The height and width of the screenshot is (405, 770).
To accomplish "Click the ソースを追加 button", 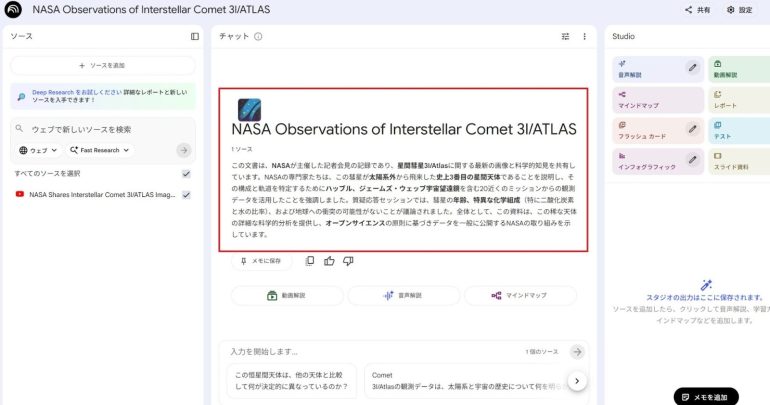I will pos(102,65).
